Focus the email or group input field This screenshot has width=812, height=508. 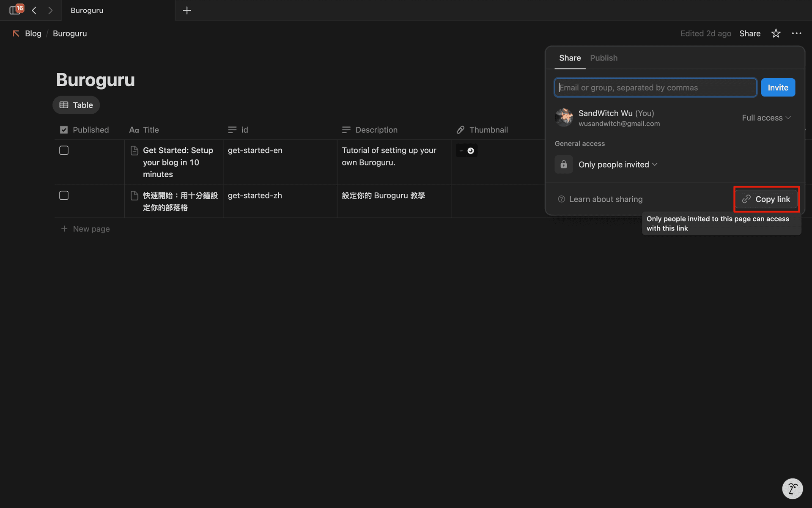coord(655,88)
